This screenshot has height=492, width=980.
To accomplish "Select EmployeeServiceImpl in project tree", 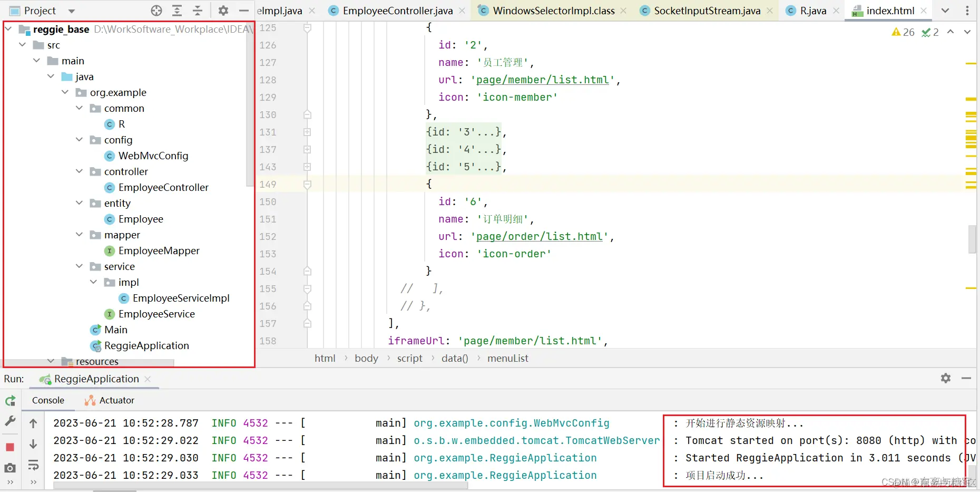I will (x=181, y=298).
